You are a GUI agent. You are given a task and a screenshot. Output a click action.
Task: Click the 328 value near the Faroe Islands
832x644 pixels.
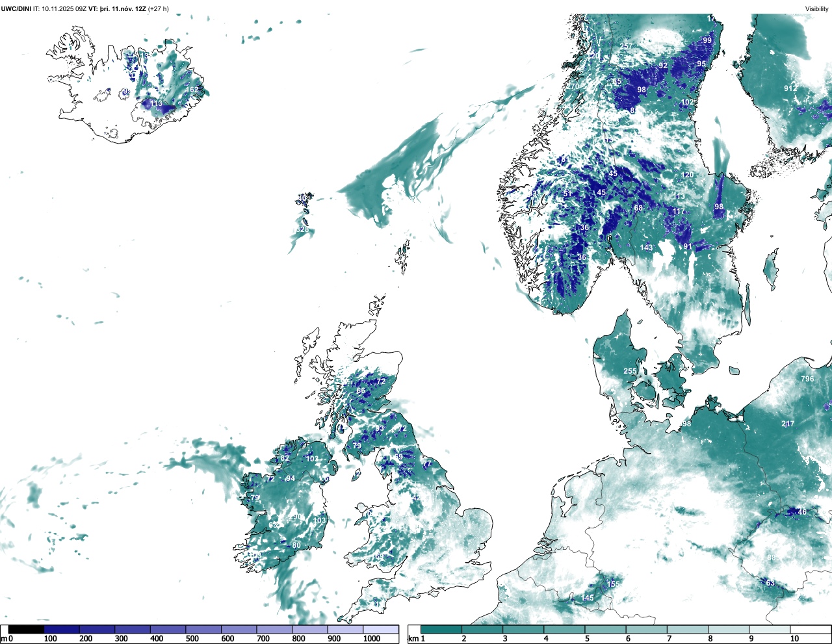pos(302,230)
